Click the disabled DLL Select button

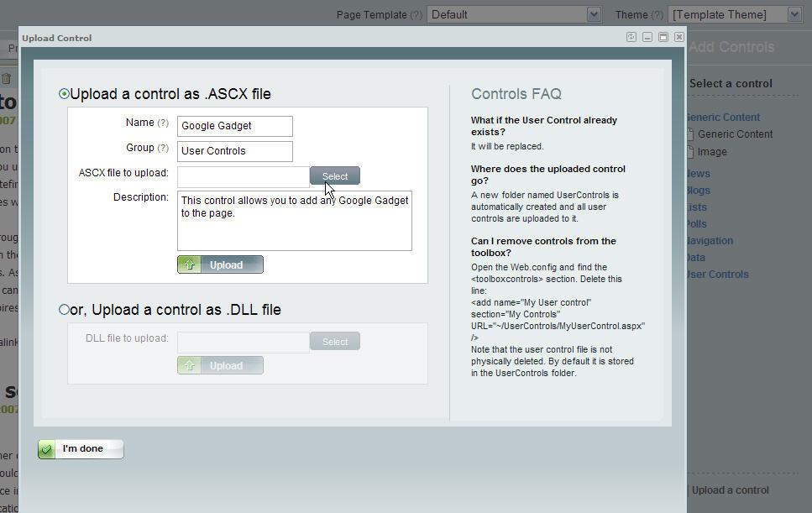pos(335,342)
